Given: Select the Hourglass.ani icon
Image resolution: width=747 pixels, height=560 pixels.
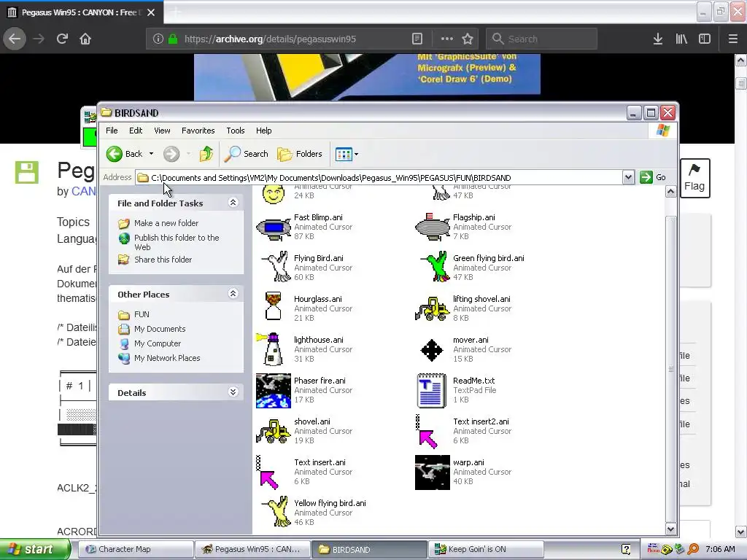Looking at the screenshot, I should click(274, 306).
